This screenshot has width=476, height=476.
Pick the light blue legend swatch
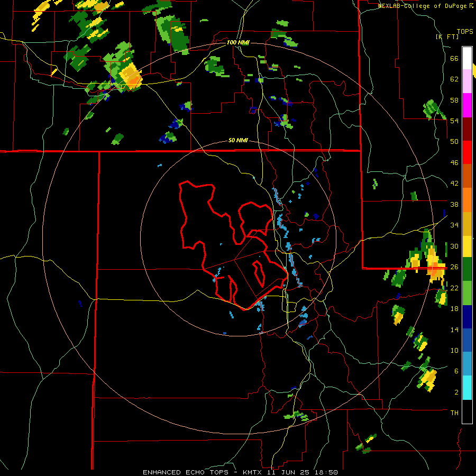pyautogui.click(x=467, y=364)
